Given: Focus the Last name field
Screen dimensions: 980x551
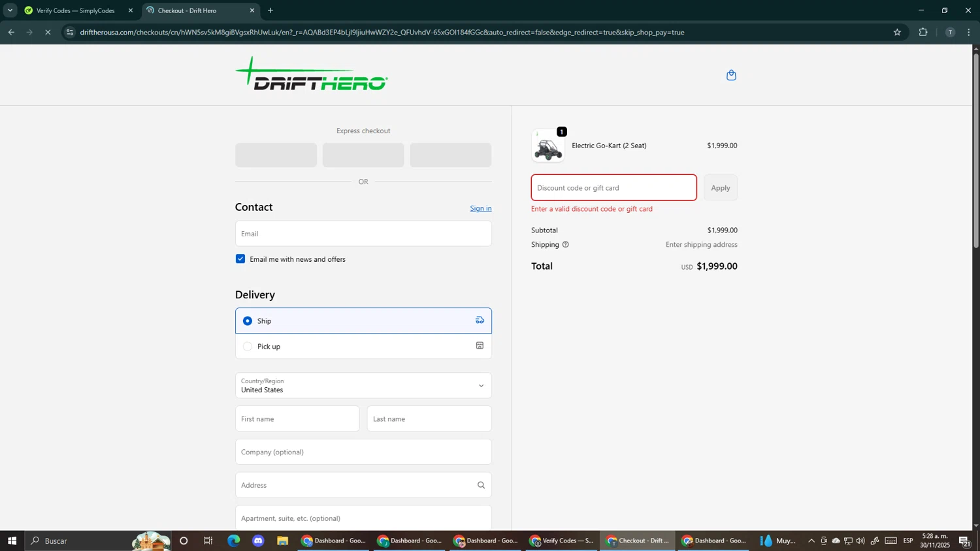Looking at the screenshot, I should [x=429, y=419].
